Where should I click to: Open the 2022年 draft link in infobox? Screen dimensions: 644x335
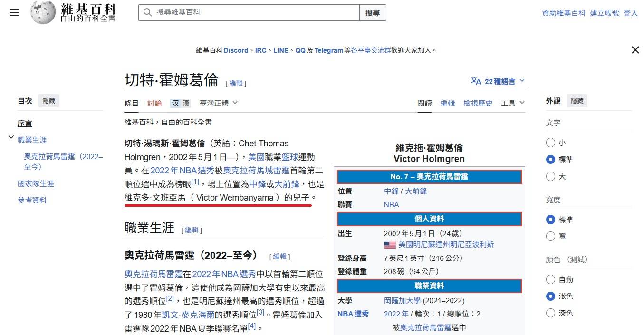[396, 314]
